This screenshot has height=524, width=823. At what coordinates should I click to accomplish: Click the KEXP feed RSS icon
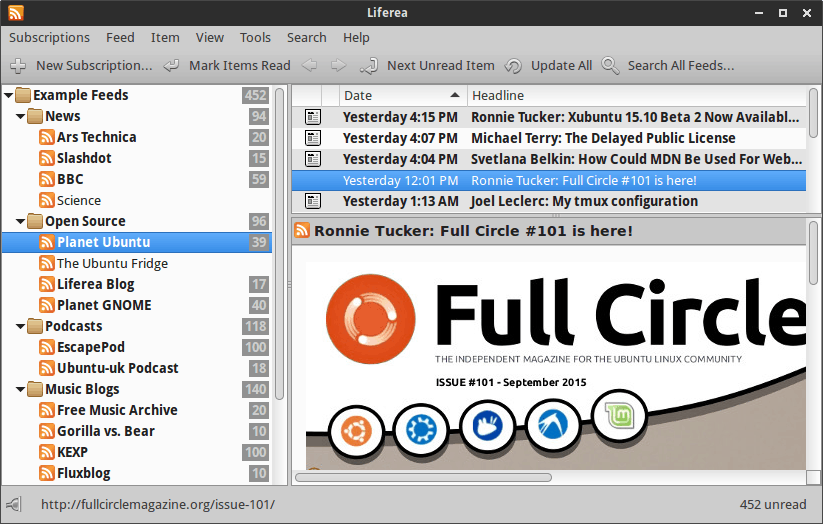point(47,452)
